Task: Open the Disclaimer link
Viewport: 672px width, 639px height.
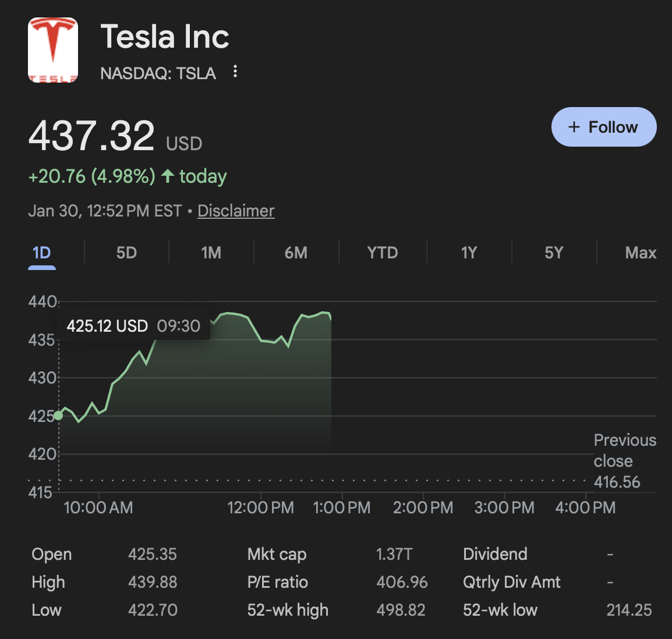Action: 236,211
